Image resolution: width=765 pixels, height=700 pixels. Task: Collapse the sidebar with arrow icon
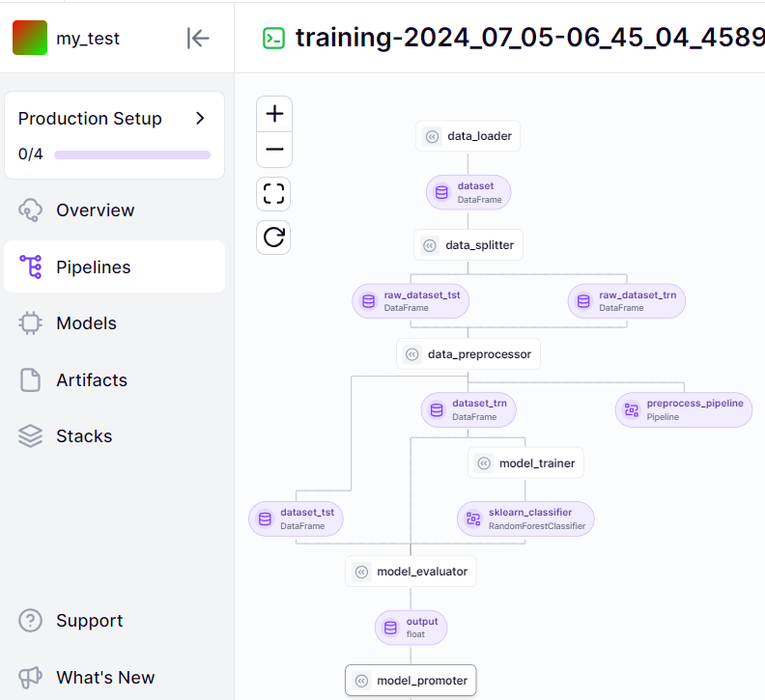pyautogui.click(x=198, y=38)
